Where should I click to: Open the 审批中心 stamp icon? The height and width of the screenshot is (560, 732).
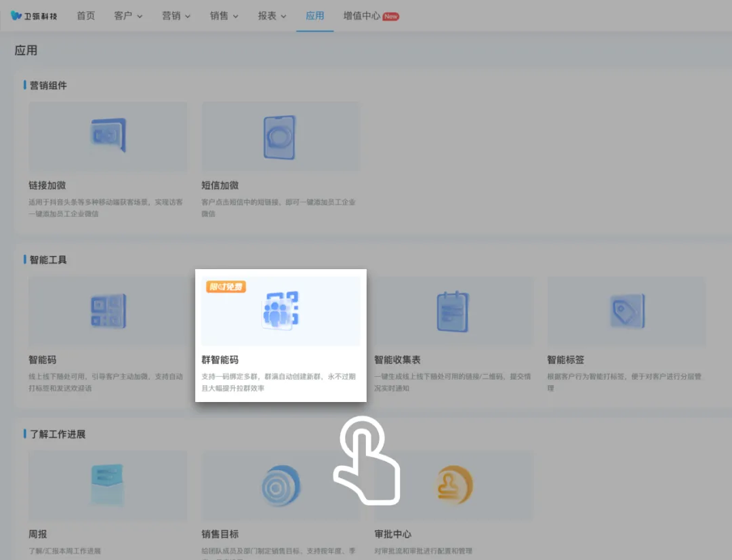453,485
